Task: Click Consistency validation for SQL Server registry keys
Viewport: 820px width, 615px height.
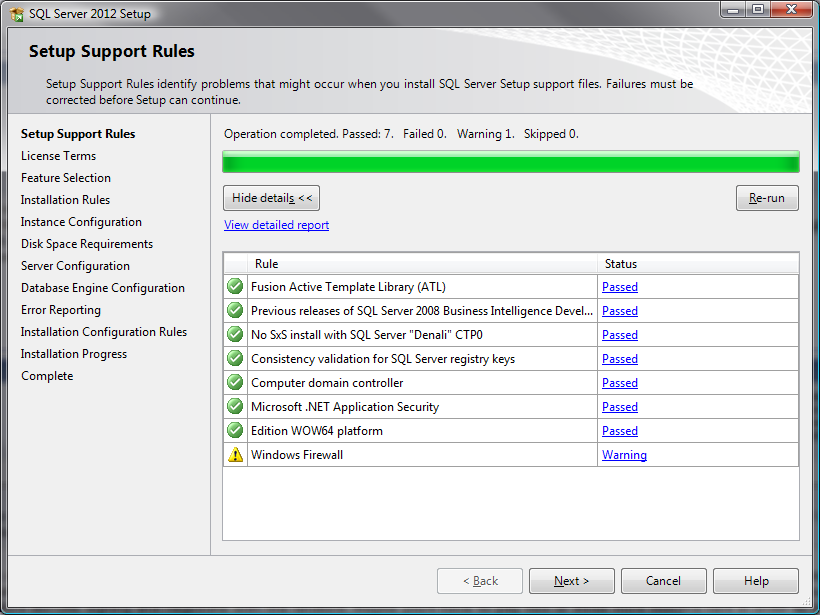Action: 383,359
